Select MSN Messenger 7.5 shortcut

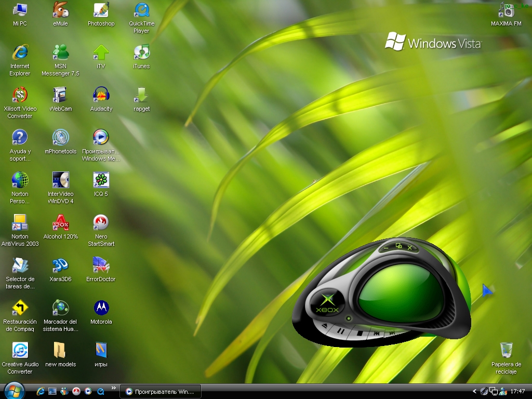(x=60, y=52)
